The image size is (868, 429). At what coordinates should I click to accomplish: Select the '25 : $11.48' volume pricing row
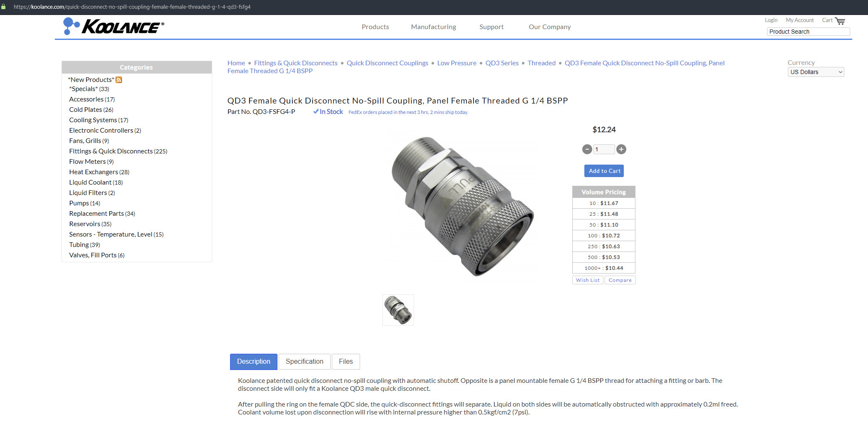[604, 214]
